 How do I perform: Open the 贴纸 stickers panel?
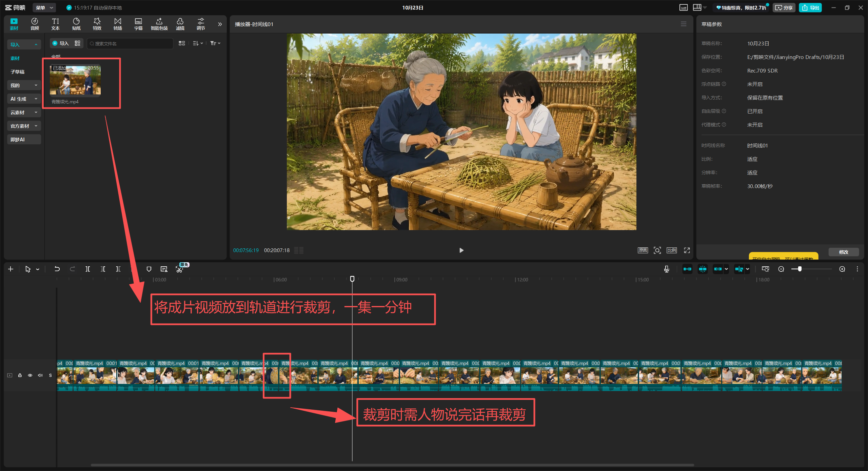tap(76, 24)
